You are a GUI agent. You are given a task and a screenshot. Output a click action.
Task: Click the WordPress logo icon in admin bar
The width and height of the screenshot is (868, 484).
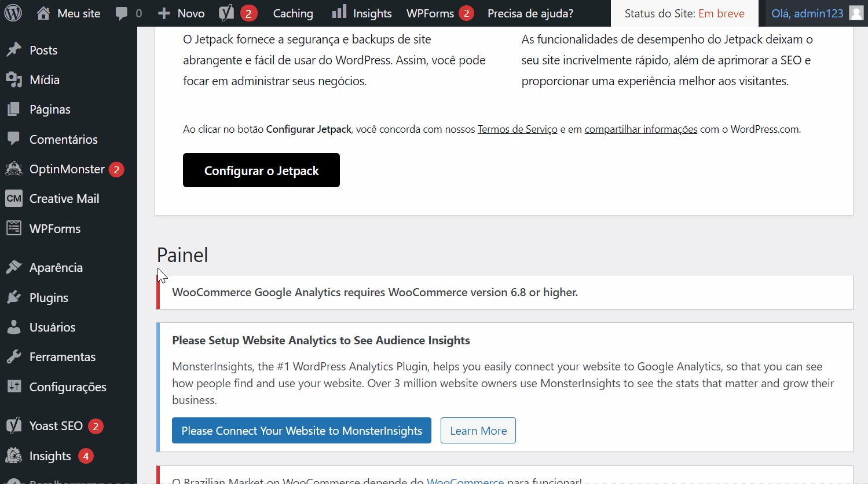tap(13, 13)
